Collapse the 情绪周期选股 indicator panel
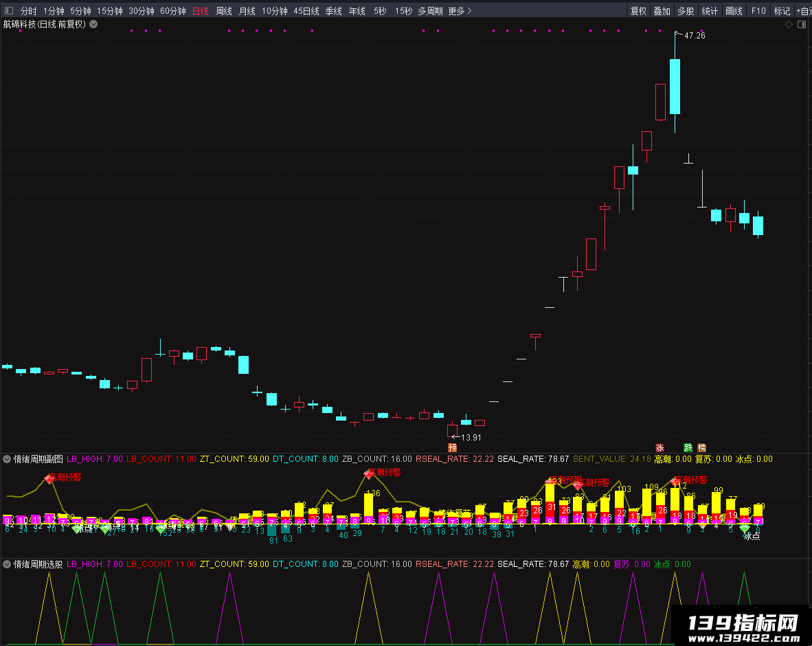Screen dimensions: 812x646 (7, 564)
